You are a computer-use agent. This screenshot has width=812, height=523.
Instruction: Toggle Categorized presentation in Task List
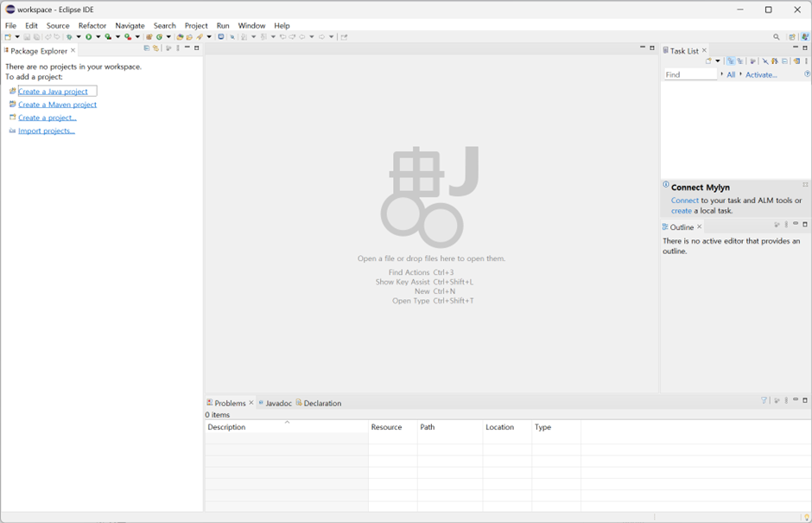(731, 61)
